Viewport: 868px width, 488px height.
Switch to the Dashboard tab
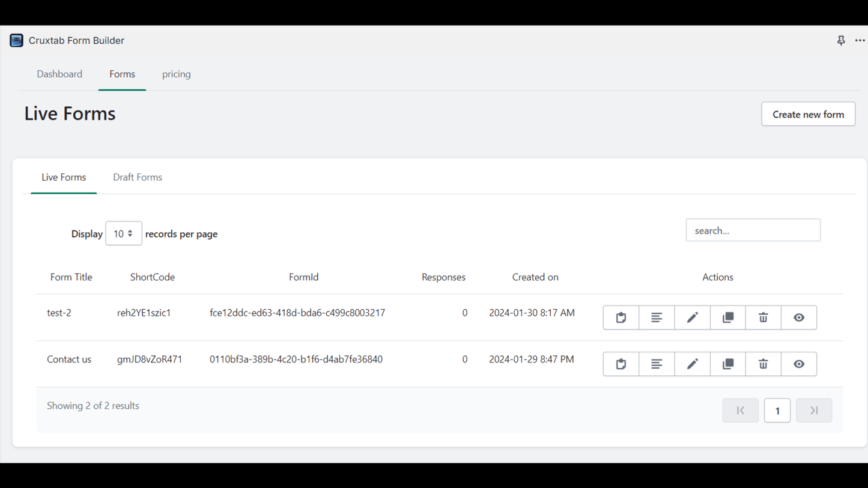(x=59, y=74)
